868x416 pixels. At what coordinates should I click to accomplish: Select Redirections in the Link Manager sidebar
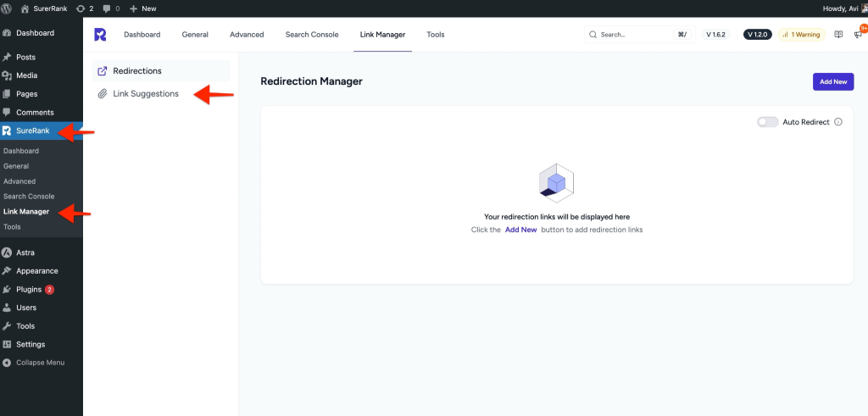[x=160, y=71]
